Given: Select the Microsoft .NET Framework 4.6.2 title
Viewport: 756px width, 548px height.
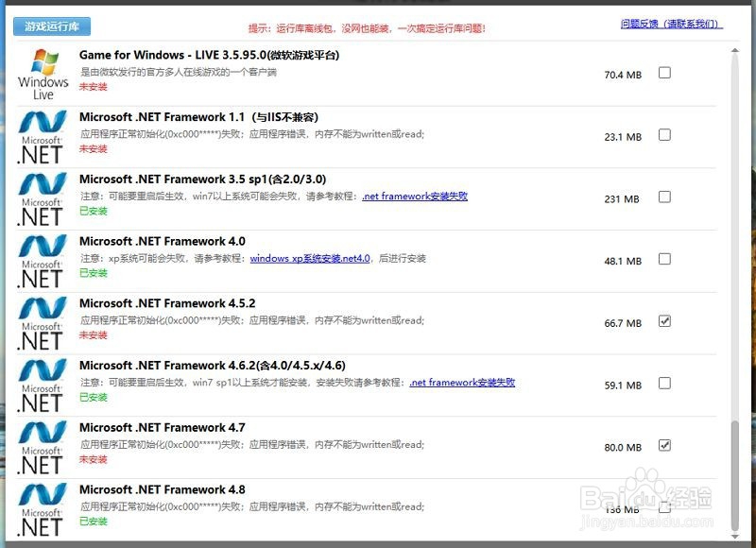Looking at the screenshot, I should 213,366.
